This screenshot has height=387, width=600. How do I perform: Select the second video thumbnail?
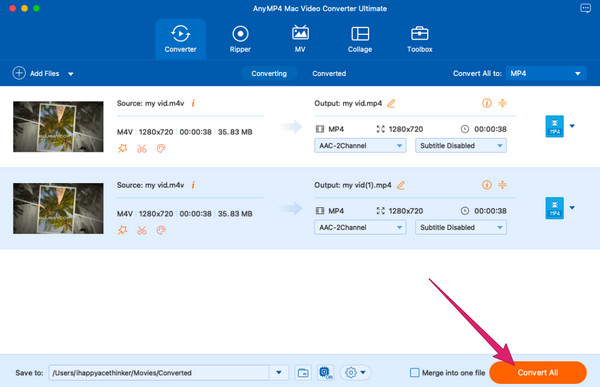(58, 208)
